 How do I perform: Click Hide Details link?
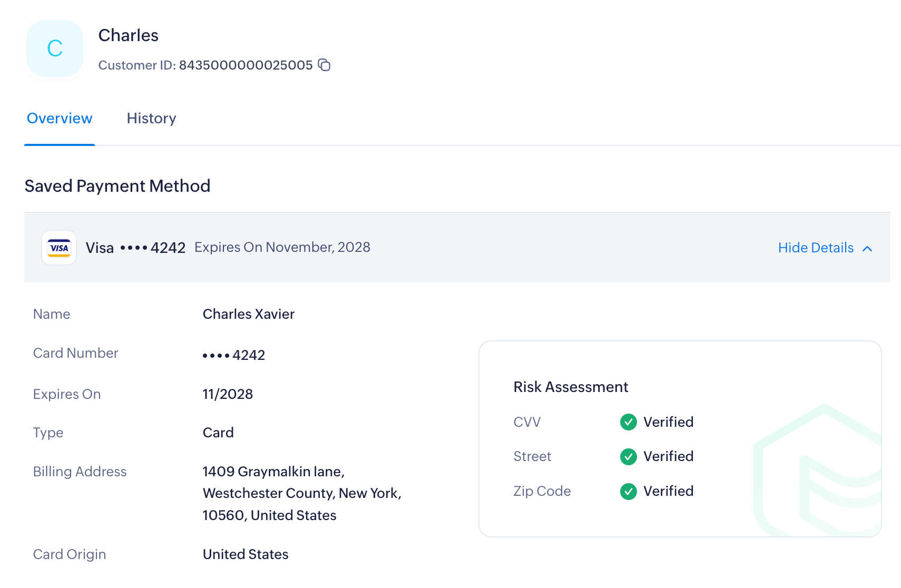[x=815, y=248]
